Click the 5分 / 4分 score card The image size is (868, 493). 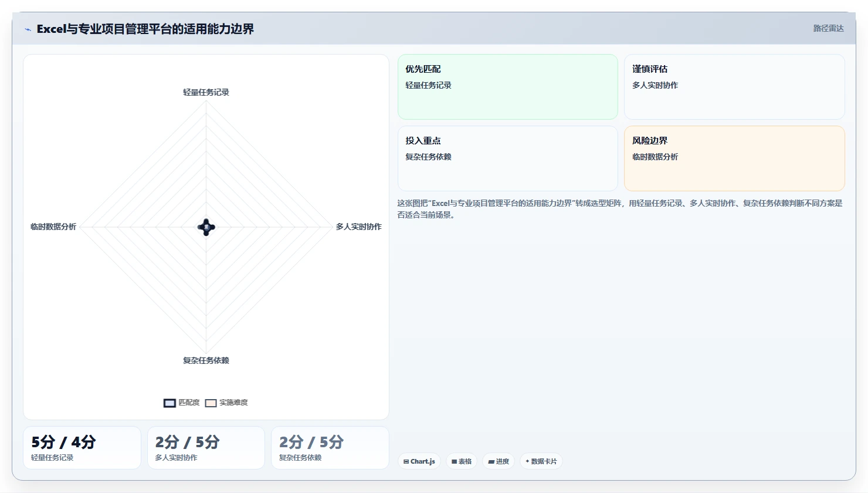point(82,448)
